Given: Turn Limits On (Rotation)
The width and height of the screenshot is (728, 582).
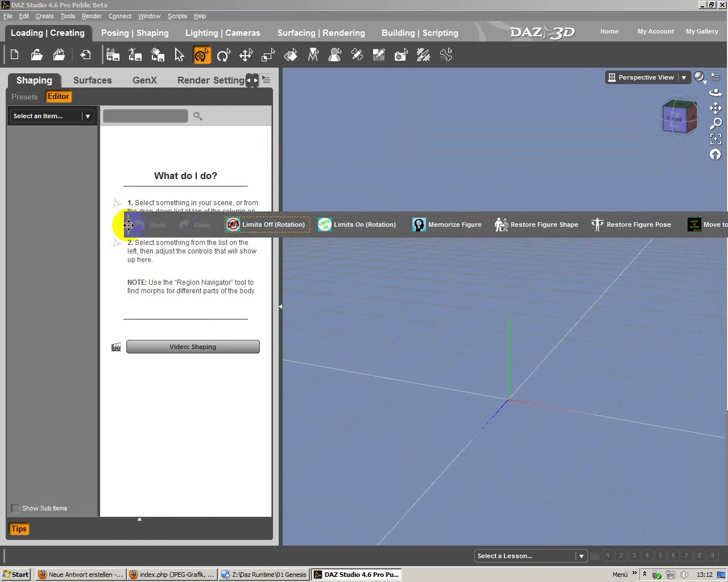Looking at the screenshot, I should coord(357,225).
